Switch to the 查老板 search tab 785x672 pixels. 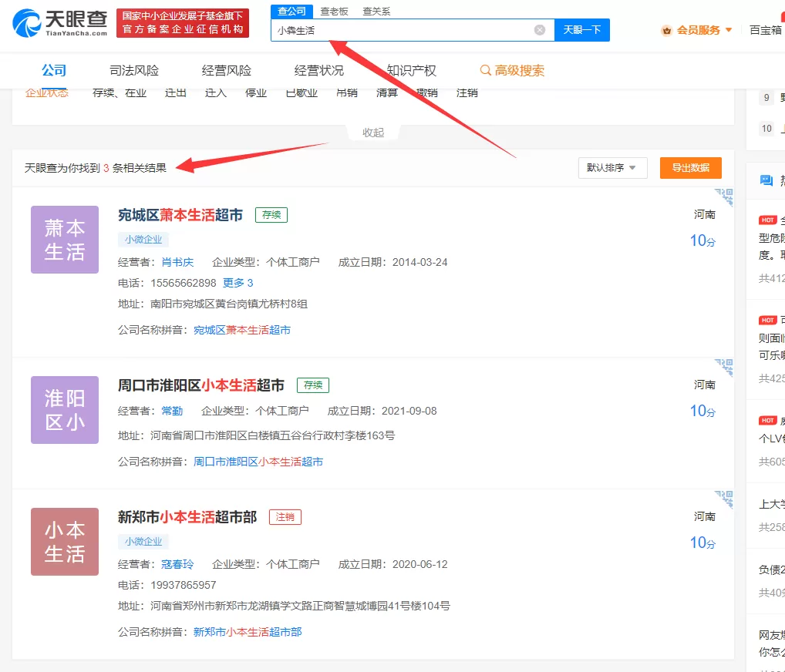pyautogui.click(x=335, y=12)
